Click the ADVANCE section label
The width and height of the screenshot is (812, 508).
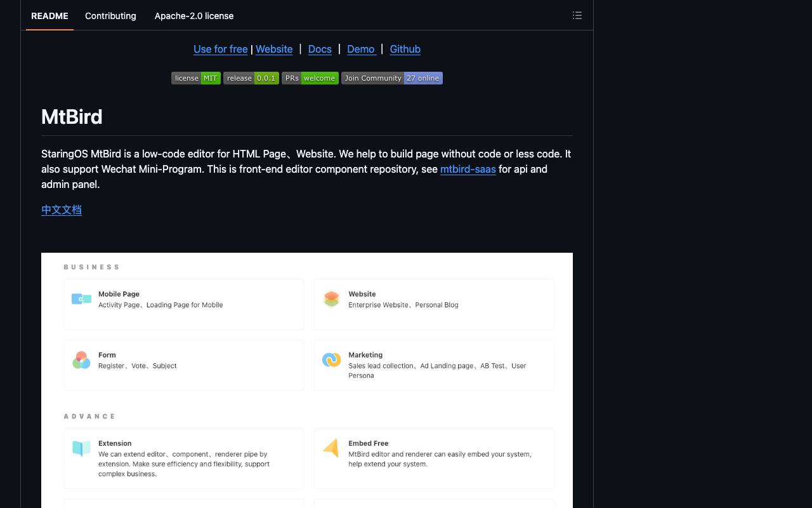89,417
